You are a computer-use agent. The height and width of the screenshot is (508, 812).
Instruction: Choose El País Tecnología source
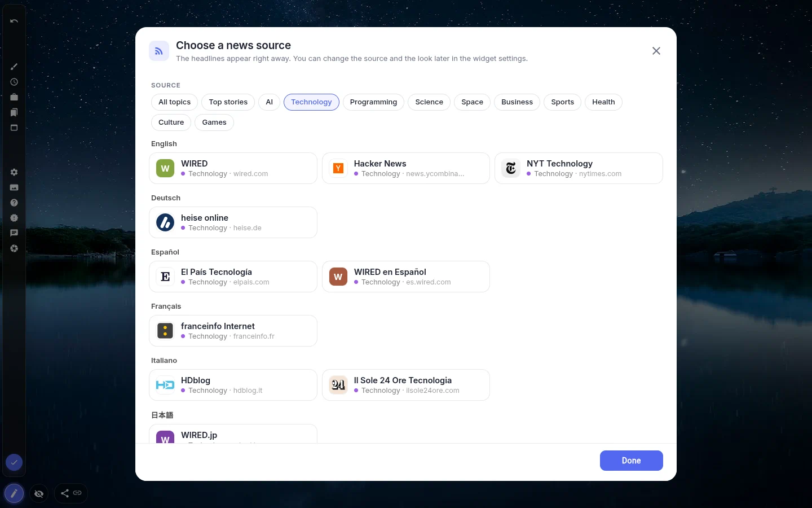tap(233, 277)
